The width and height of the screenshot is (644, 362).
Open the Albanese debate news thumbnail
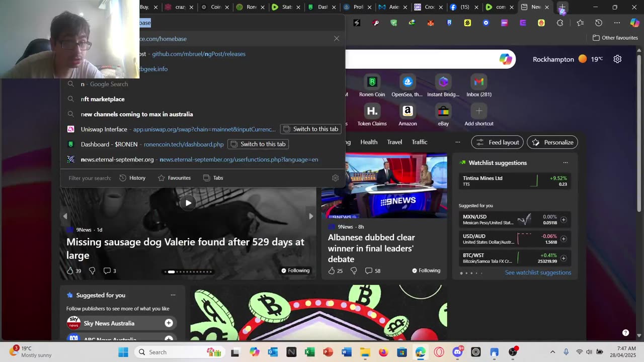(384, 186)
